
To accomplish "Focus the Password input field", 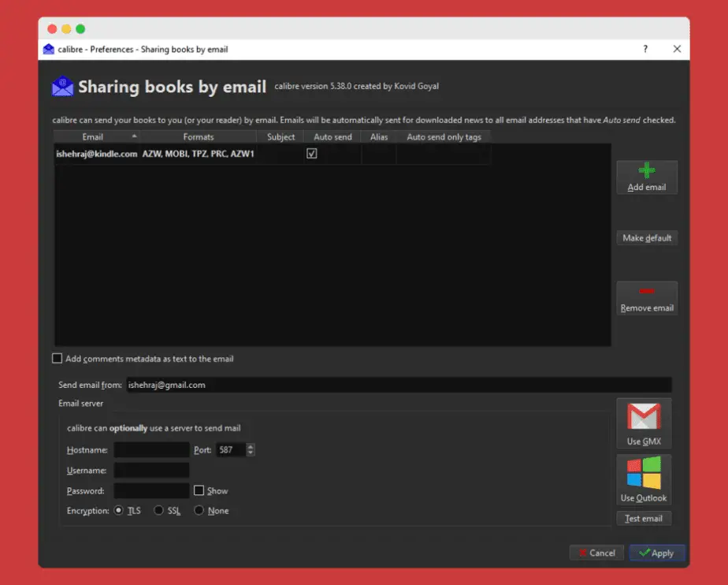I will (151, 490).
